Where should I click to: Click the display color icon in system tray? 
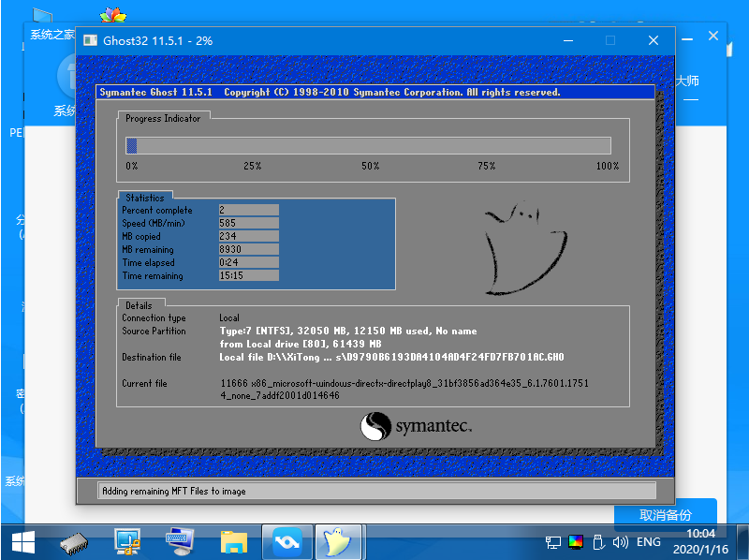(576, 541)
